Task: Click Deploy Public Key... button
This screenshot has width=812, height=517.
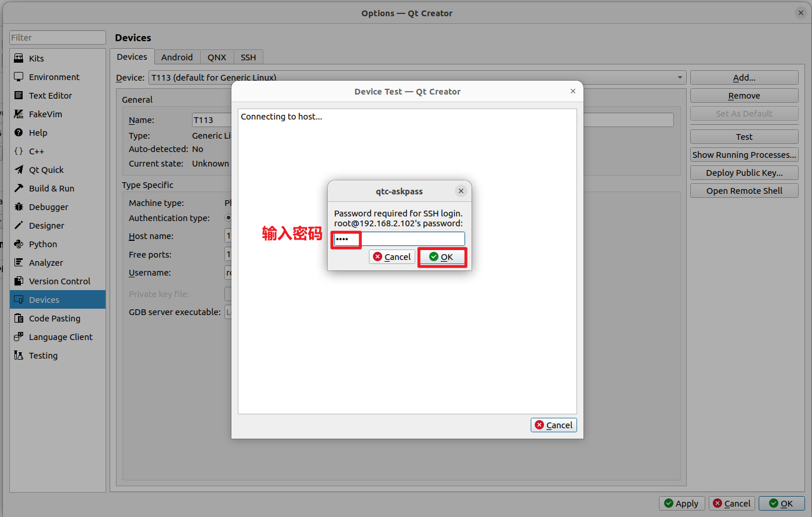Action: pos(744,172)
